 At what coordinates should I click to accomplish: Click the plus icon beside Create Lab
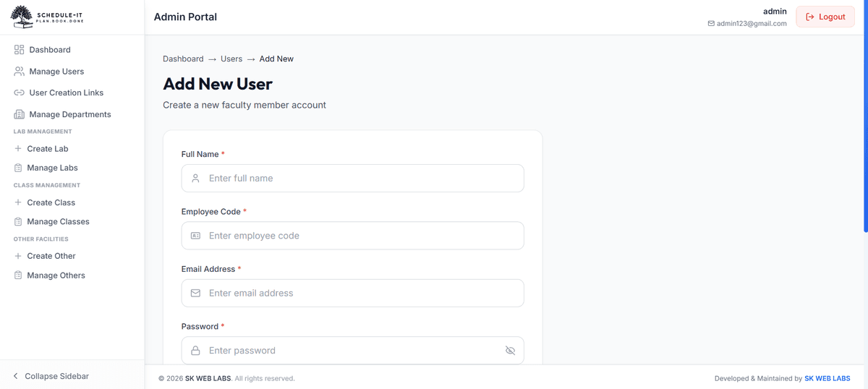point(18,148)
